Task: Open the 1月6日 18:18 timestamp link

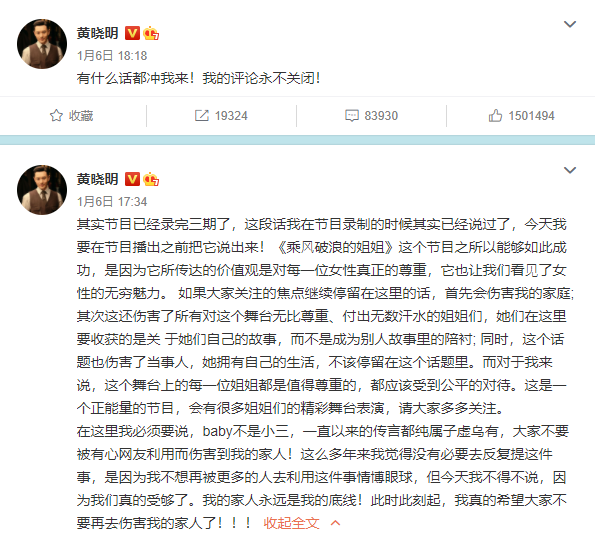Action: [x=112, y=56]
